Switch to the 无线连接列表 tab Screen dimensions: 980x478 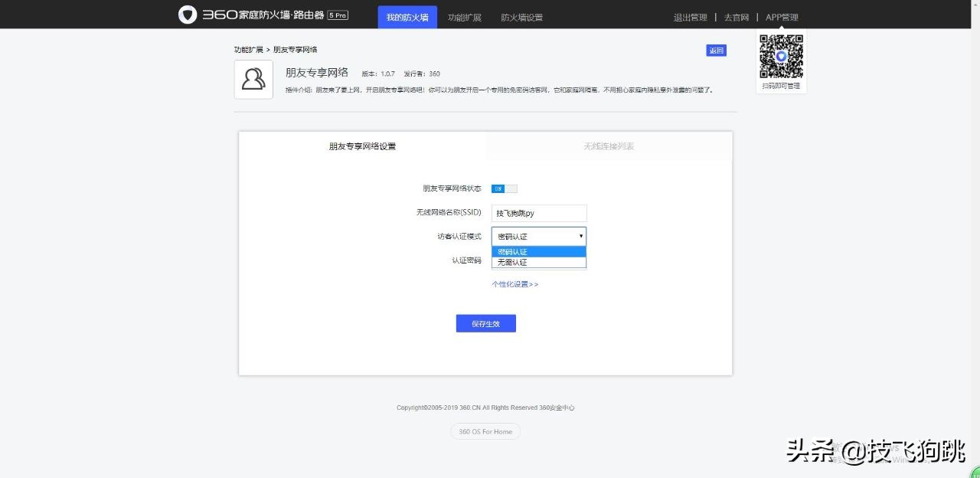tap(609, 146)
